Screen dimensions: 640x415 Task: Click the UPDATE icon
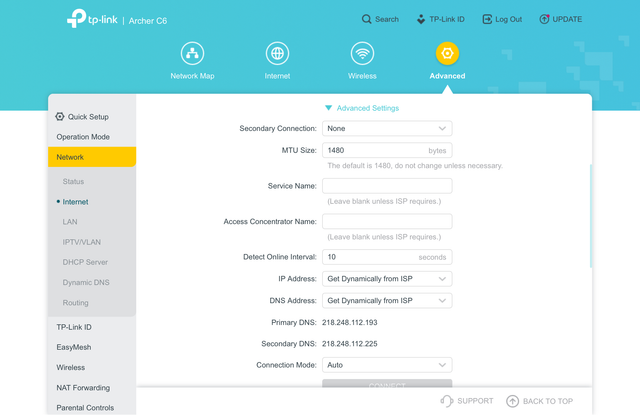coord(545,19)
